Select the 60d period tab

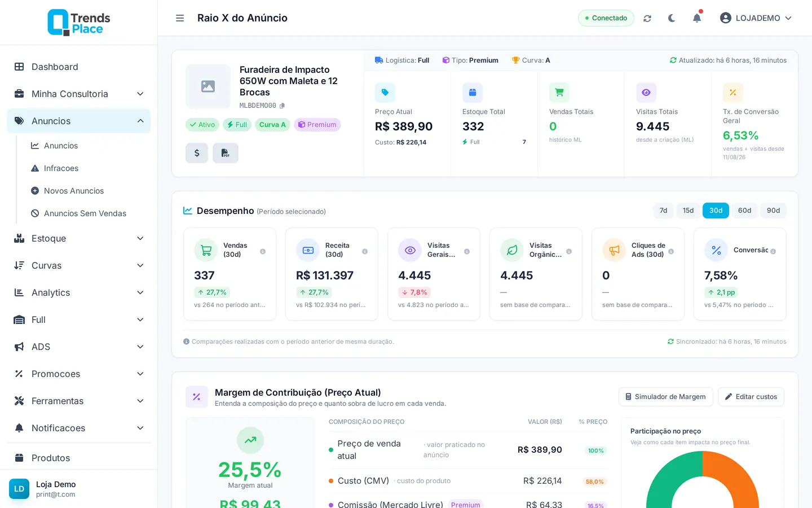pyautogui.click(x=745, y=211)
